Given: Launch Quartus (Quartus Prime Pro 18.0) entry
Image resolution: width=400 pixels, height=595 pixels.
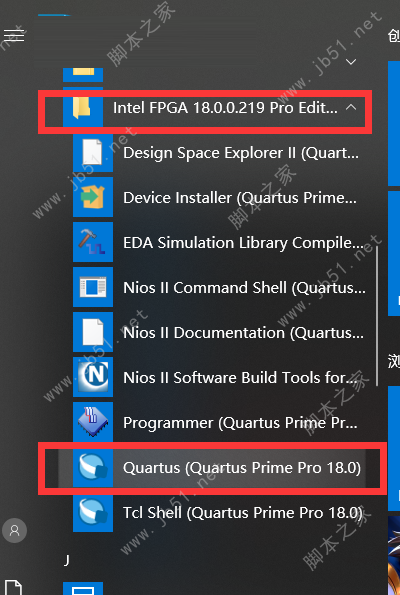Looking at the screenshot, I should 213,468.
